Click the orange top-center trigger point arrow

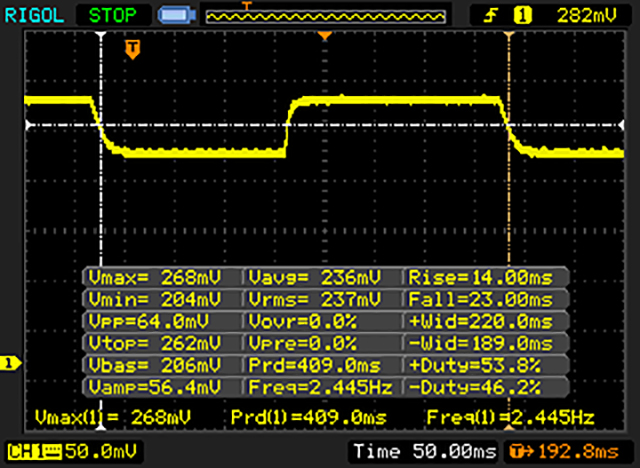pos(324,36)
